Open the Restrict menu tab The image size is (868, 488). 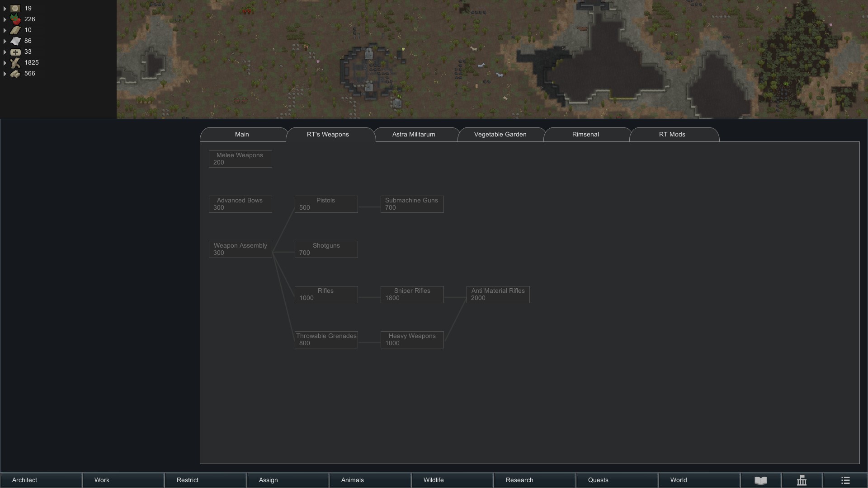pyautogui.click(x=206, y=480)
